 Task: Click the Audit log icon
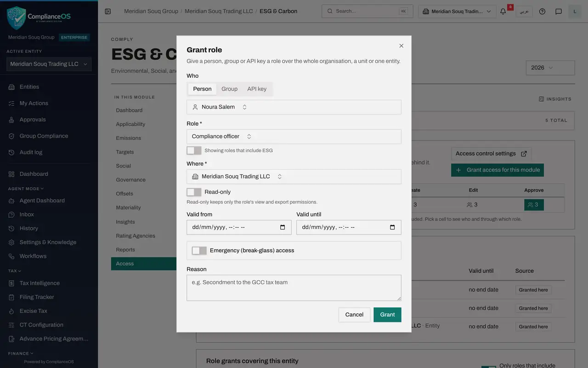pyautogui.click(x=11, y=152)
